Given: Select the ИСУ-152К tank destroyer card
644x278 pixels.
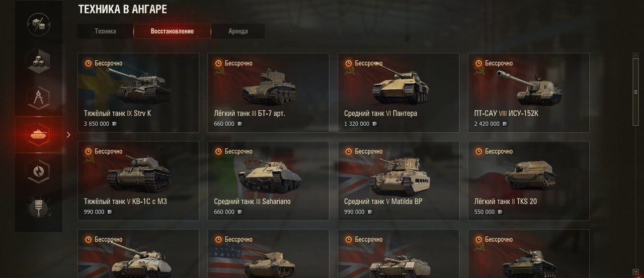Looking at the screenshot, I should click(x=529, y=93).
